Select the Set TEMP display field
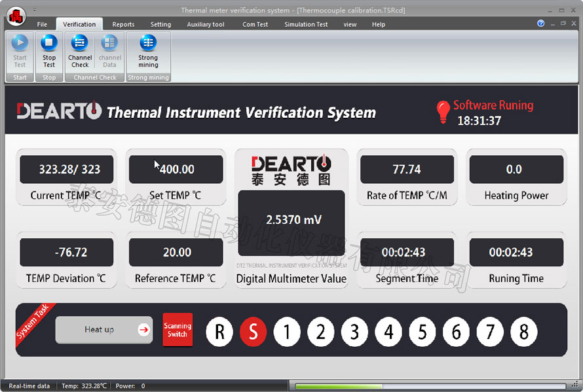583x392 pixels. 176,169
